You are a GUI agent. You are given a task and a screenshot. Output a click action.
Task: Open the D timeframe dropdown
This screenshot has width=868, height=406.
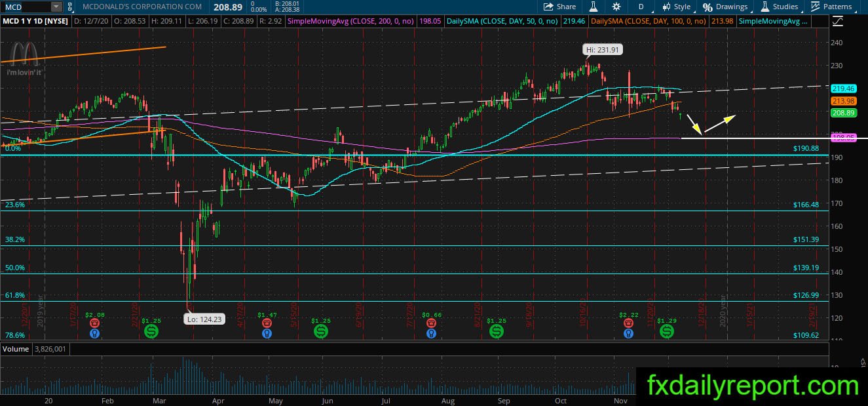[641, 7]
